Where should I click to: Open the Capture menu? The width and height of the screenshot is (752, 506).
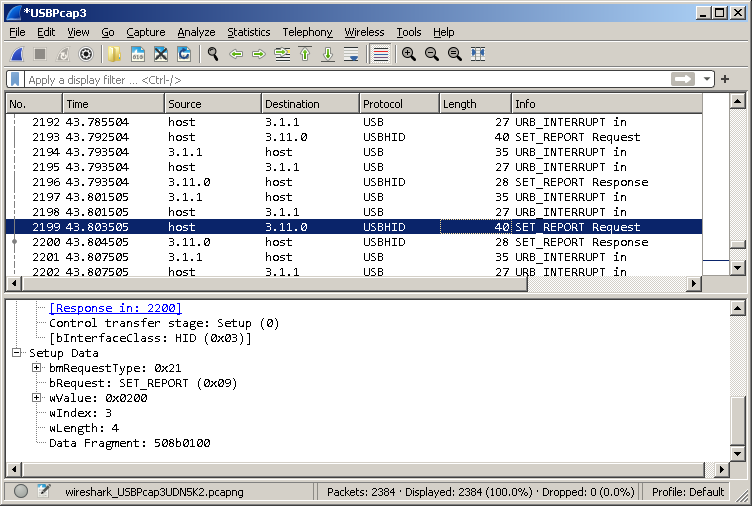[146, 32]
